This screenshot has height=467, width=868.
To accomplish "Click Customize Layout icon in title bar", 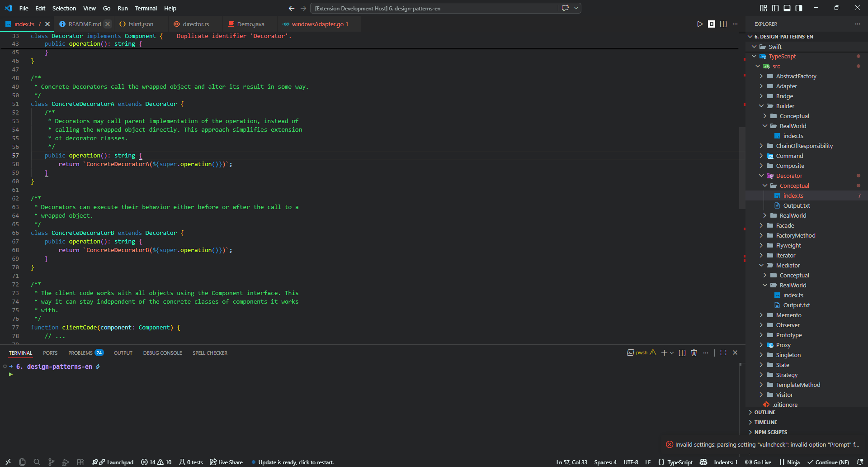I will (764, 8).
